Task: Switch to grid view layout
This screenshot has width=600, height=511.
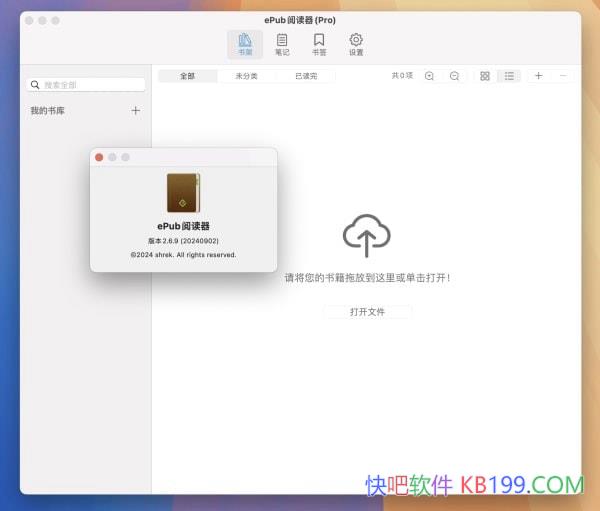Action: coord(485,76)
